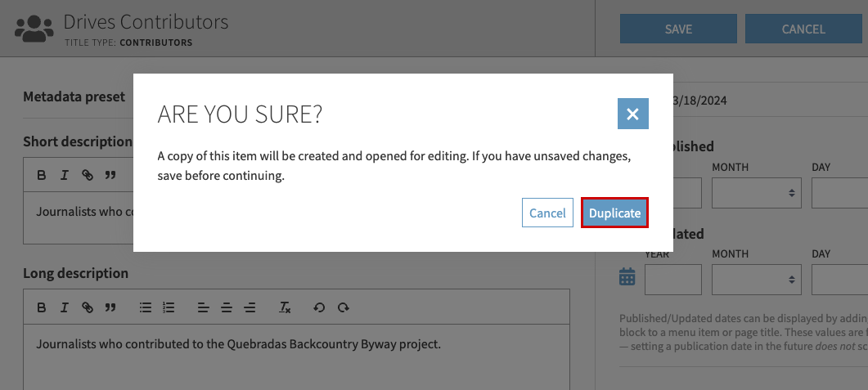This screenshot has width=868, height=390.
Task: Close the Are You Sure dialog with X
Action: (632, 114)
